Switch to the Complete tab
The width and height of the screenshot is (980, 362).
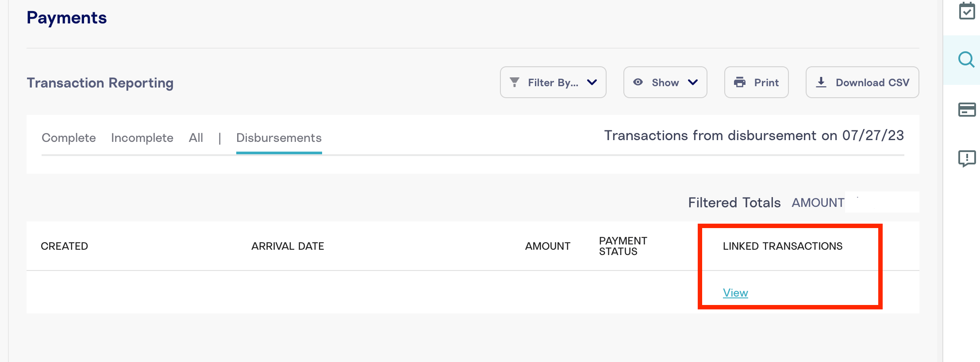tap(68, 138)
